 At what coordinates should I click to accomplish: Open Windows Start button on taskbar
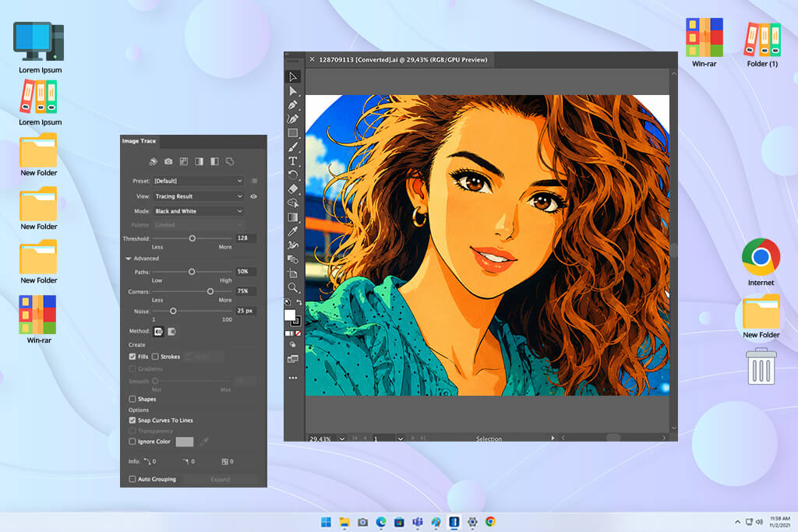[327, 522]
